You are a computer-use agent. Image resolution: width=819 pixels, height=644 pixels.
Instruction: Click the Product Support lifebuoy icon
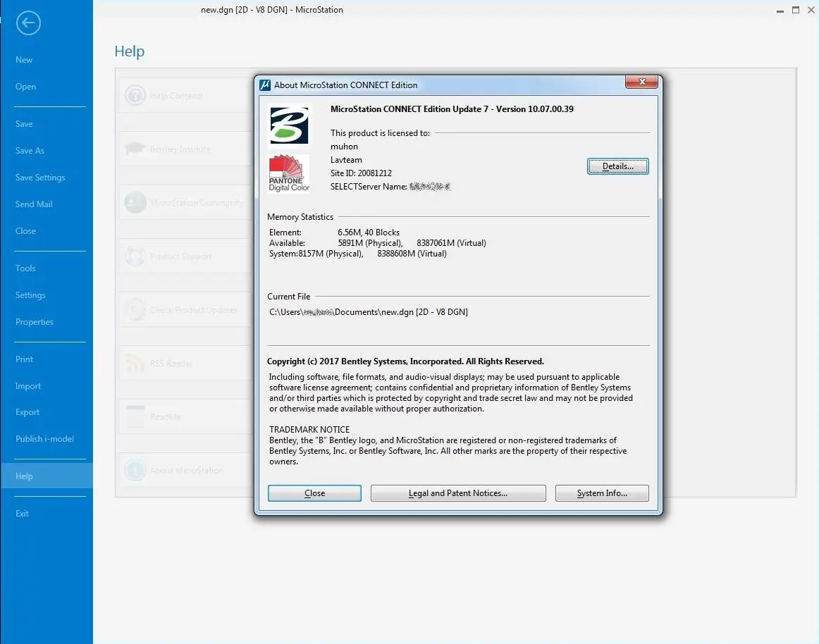(x=135, y=256)
